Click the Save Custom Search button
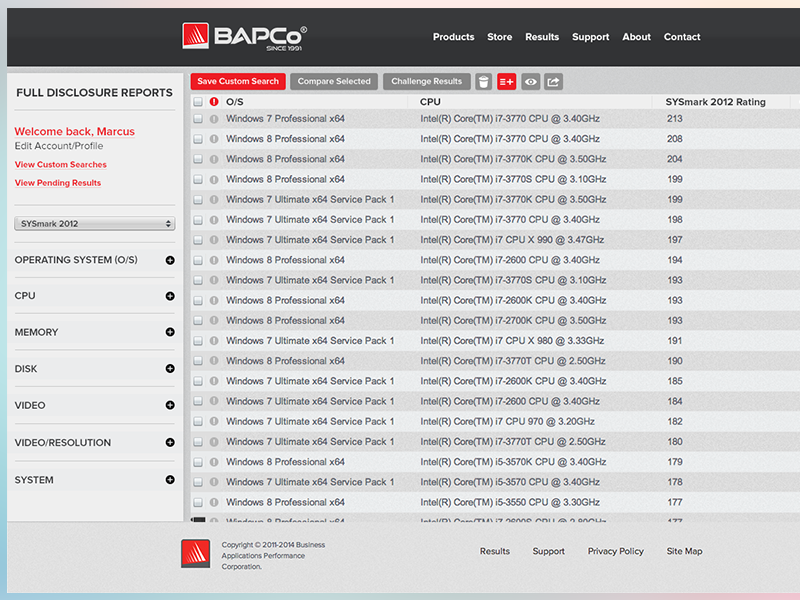This screenshot has height=600, width=800. pos(238,82)
